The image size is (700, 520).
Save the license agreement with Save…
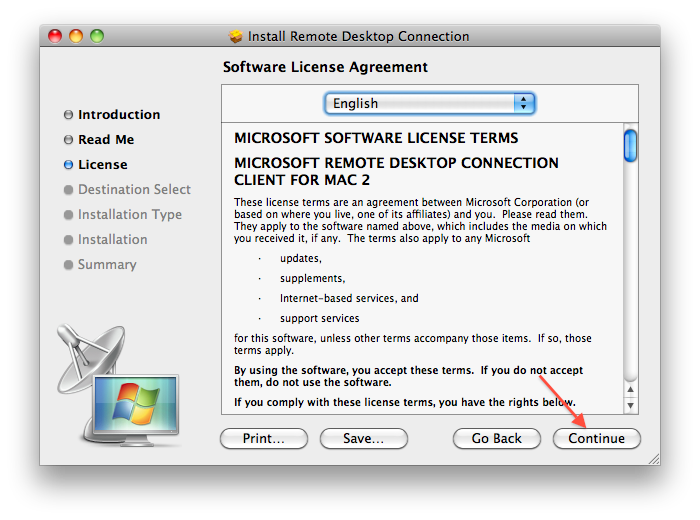coord(363,438)
